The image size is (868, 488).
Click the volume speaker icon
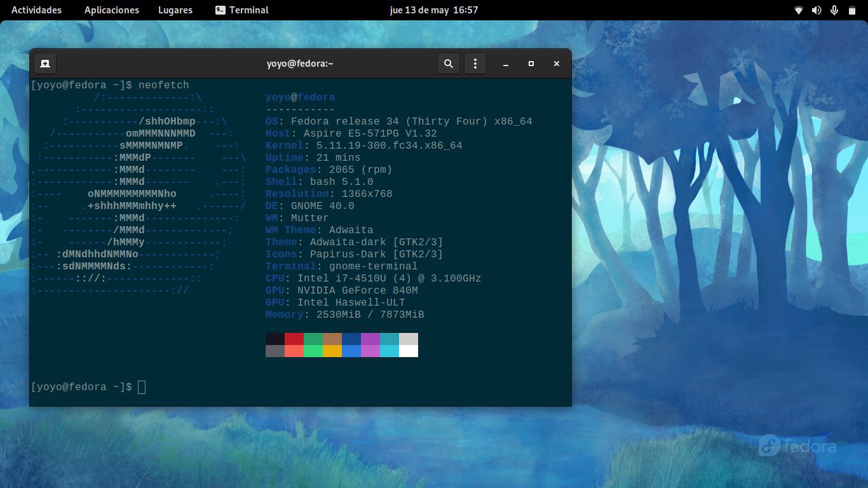point(817,10)
